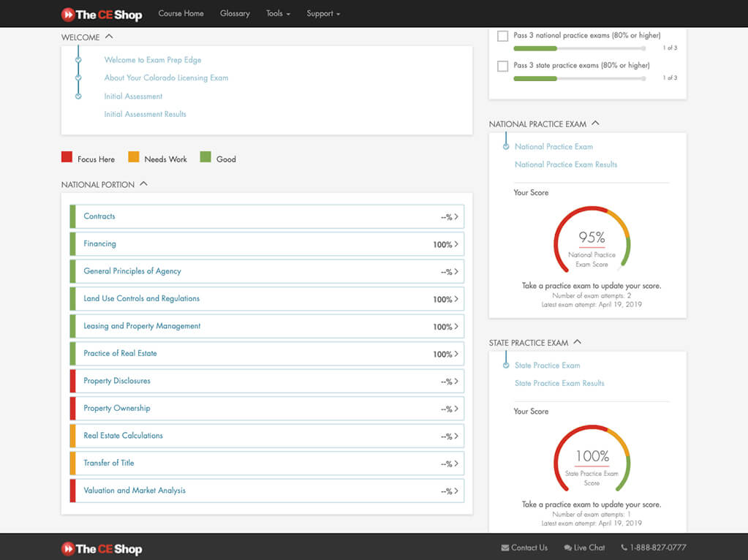Collapse the State Practice Exam section
The width and height of the screenshot is (748, 560).
pos(577,342)
